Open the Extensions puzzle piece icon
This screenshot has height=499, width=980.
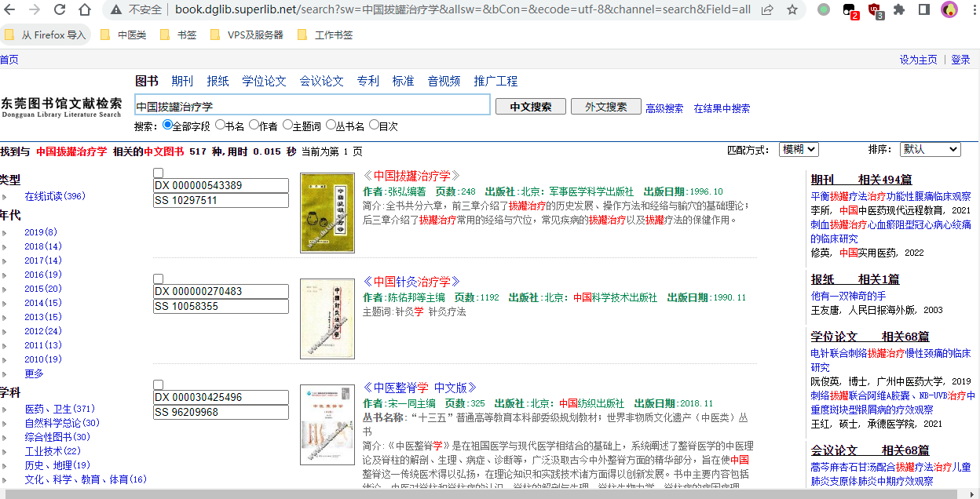899,10
